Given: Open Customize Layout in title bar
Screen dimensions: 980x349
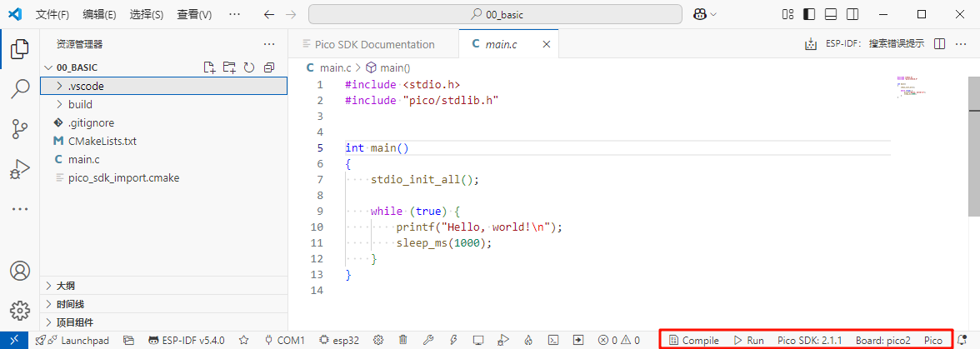Looking at the screenshot, I should (787, 14).
